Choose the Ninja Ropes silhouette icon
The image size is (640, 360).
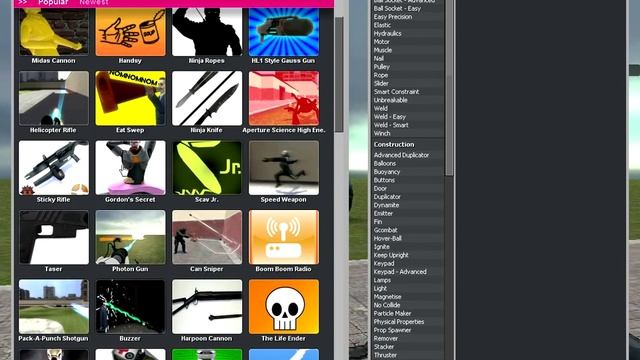coord(207,31)
